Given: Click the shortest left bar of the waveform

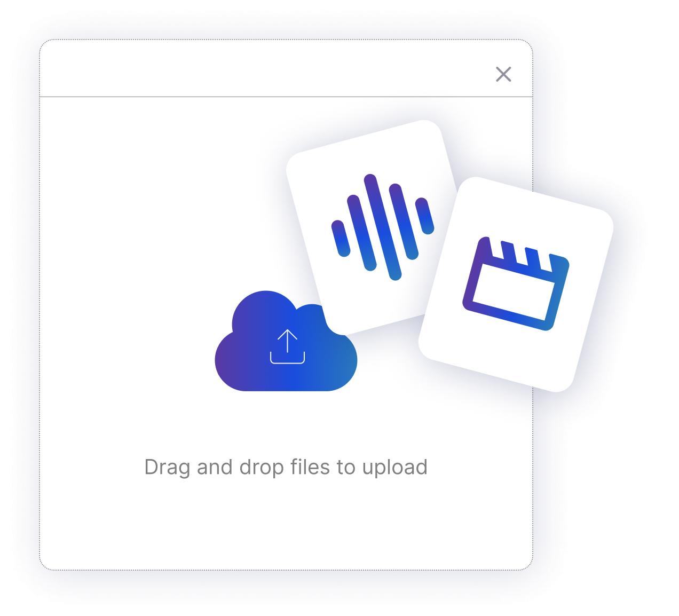Looking at the screenshot, I should 341,238.
